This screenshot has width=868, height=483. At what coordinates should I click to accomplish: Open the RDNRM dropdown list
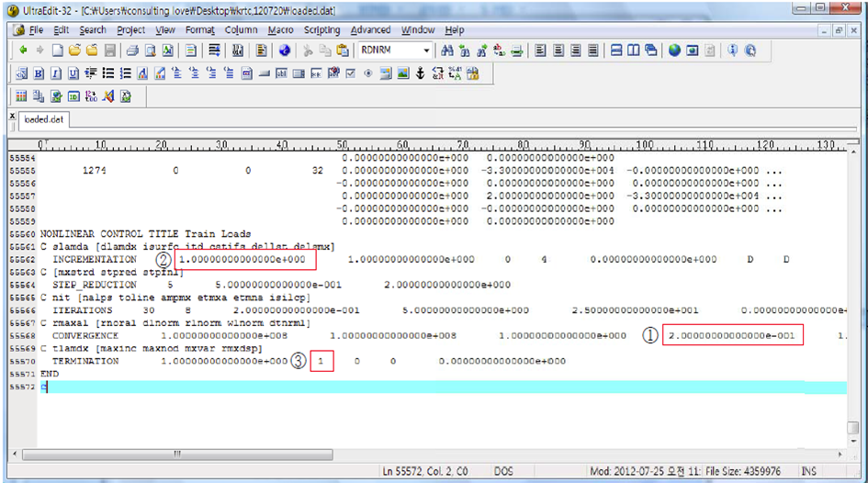[x=426, y=51]
